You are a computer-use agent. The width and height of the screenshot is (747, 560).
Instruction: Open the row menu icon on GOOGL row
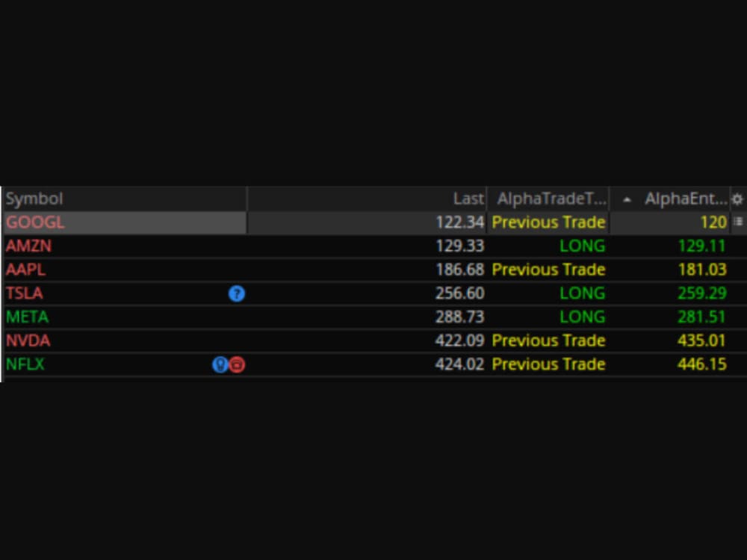pos(738,222)
